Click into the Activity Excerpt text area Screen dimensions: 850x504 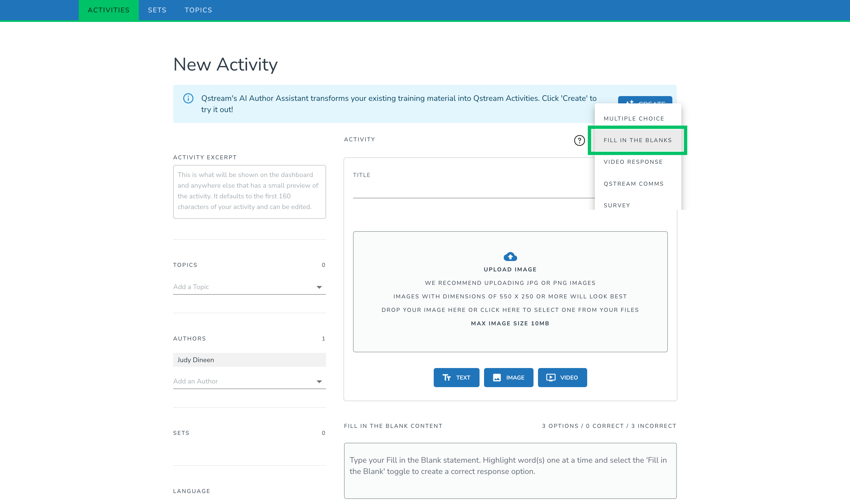click(x=249, y=192)
